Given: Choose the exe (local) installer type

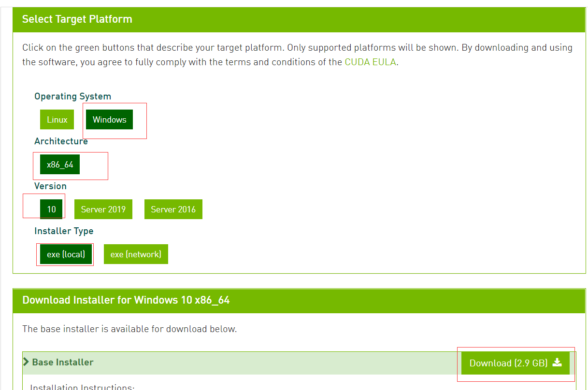Looking at the screenshot, I should coord(66,254).
